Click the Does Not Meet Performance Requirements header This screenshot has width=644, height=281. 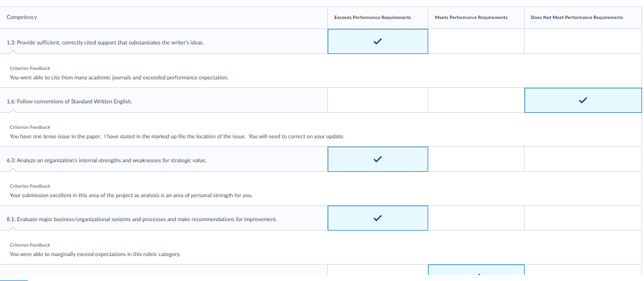[577, 17]
